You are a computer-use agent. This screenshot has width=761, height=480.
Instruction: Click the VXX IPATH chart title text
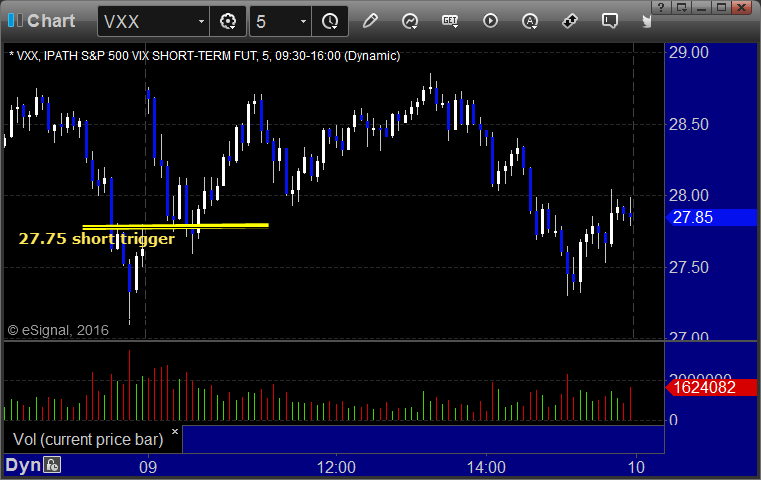(204, 56)
